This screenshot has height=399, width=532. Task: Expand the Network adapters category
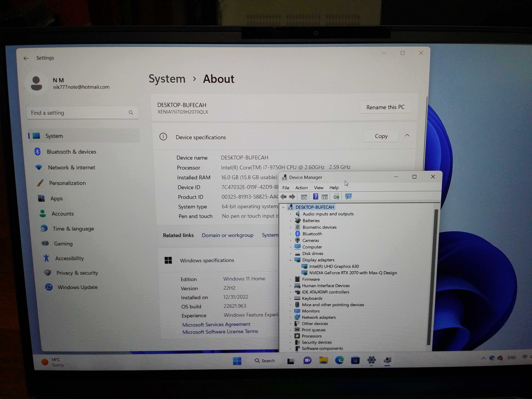tap(290, 317)
